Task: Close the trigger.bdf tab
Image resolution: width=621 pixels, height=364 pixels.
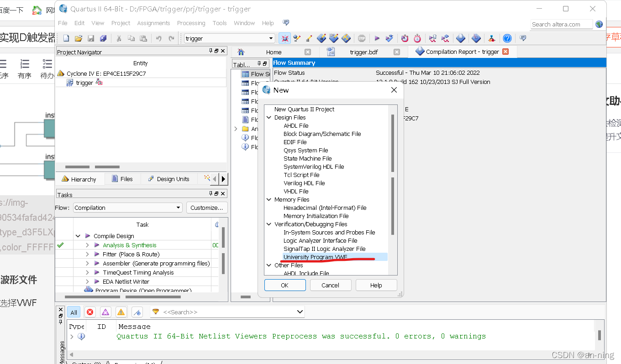Action: [x=397, y=52]
